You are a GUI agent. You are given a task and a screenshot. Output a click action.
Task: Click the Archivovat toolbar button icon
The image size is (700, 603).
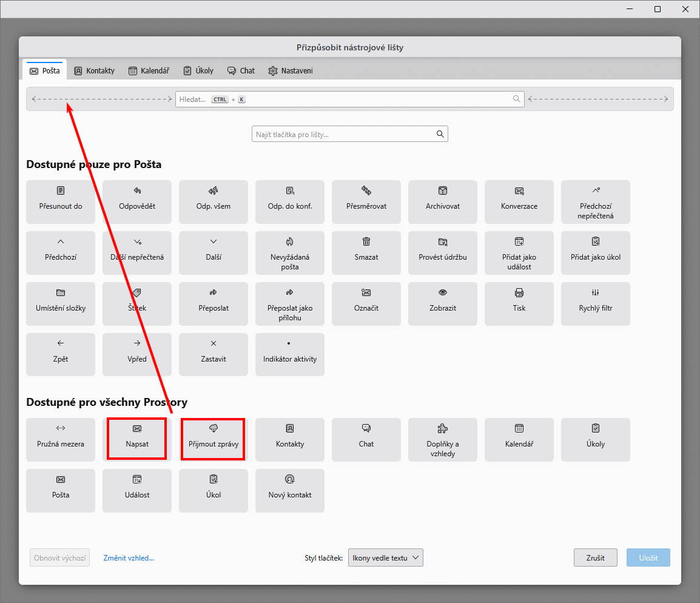click(x=443, y=190)
